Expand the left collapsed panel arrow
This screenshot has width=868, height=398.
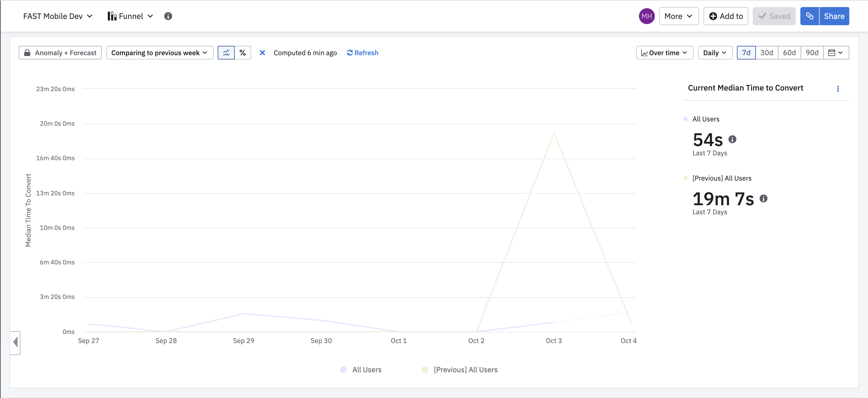click(15, 343)
